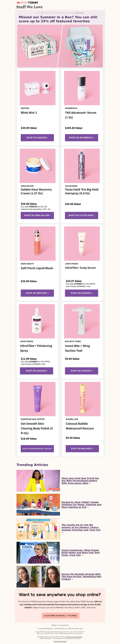Click the Smart Sunglasses article thumbnail
The image size is (120, 644).
[x=38, y=552]
